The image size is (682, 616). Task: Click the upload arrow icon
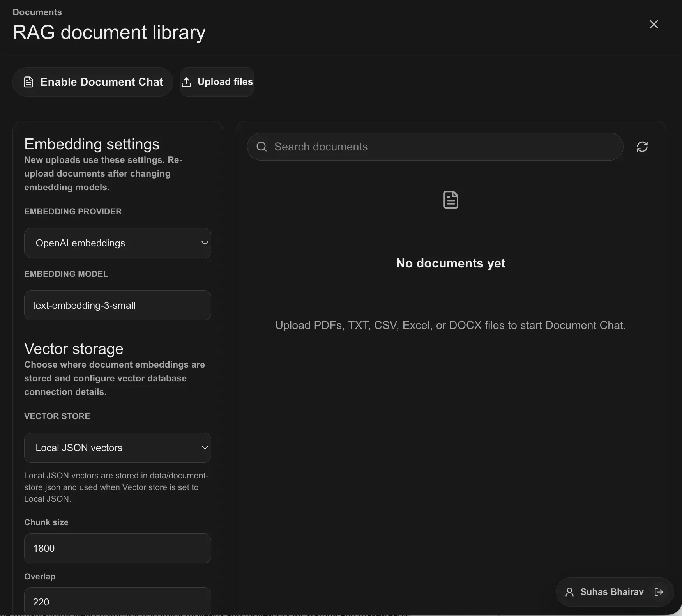coord(187,82)
